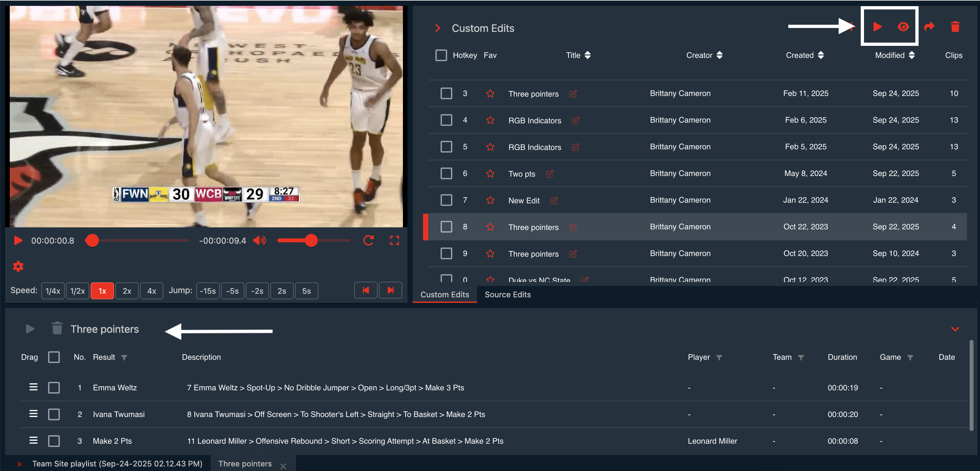This screenshot has width=980, height=471.
Task: Select the Emma Weltz clip checkbox
Action: [x=54, y=388]
